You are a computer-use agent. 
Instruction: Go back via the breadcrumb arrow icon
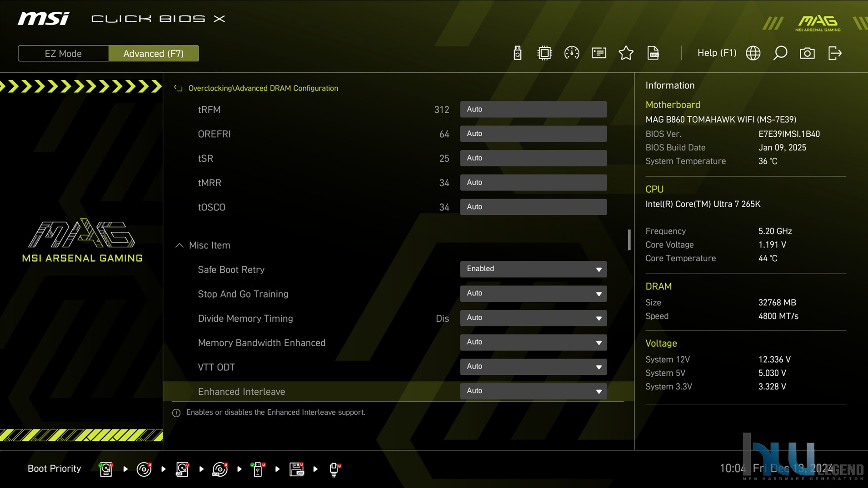click(178, 88)
